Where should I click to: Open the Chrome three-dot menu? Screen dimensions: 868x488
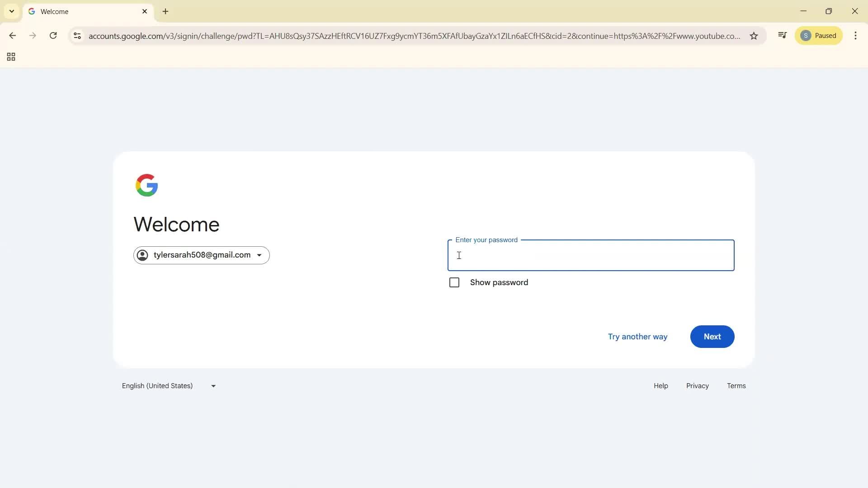tap(855, 36)
